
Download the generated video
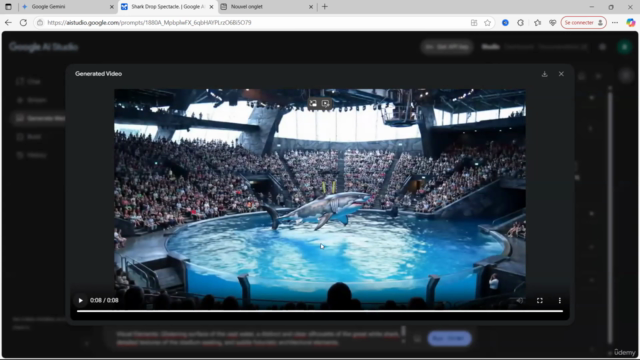tap(544, 74)
